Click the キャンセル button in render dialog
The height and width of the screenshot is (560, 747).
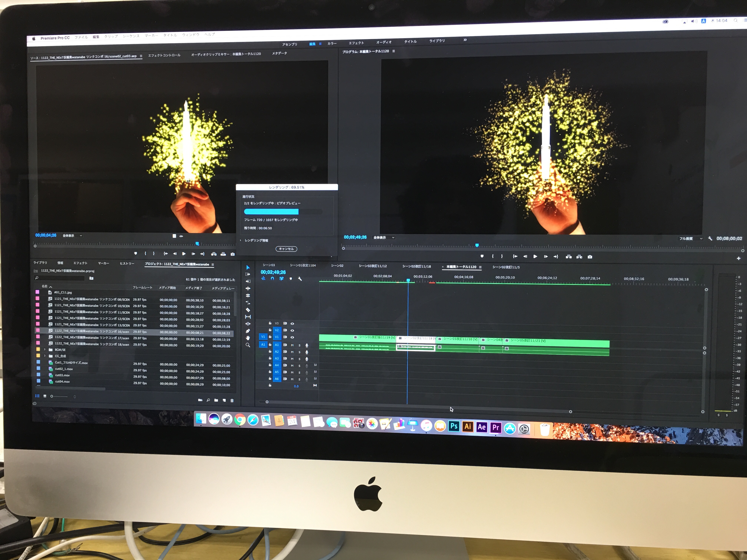pos(286,249)
